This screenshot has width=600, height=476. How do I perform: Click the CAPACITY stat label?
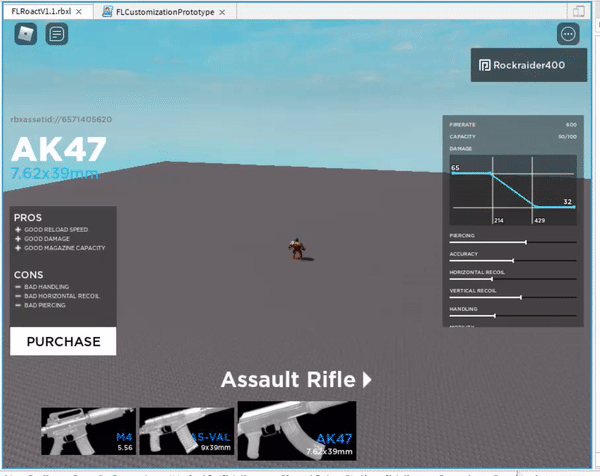pos(463,137)
